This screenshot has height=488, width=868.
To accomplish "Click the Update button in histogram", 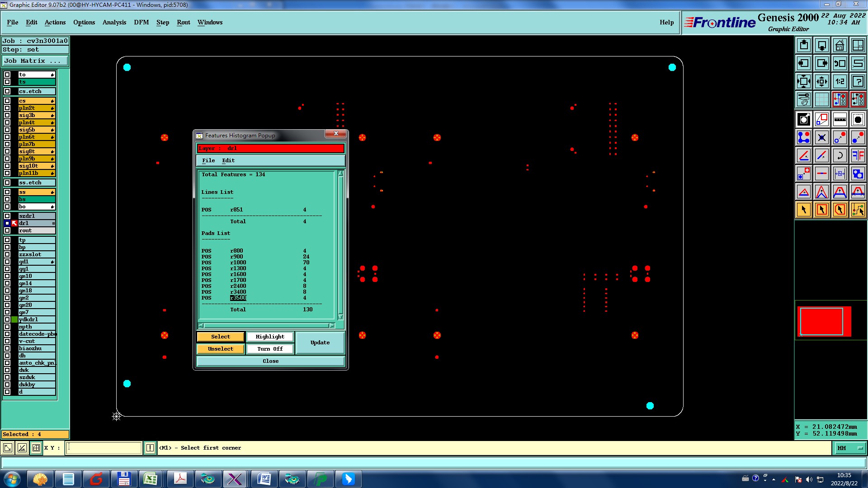I will [x=320, y=343].
